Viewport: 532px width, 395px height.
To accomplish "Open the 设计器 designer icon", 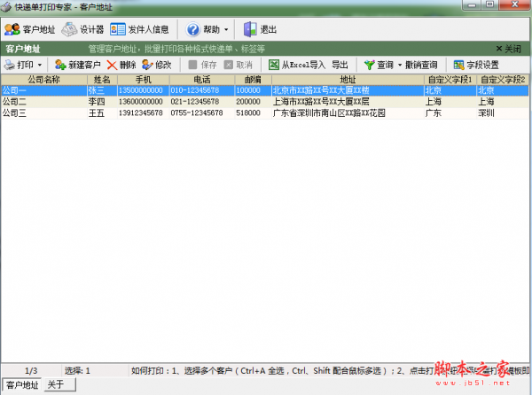I will pos(69,29).
